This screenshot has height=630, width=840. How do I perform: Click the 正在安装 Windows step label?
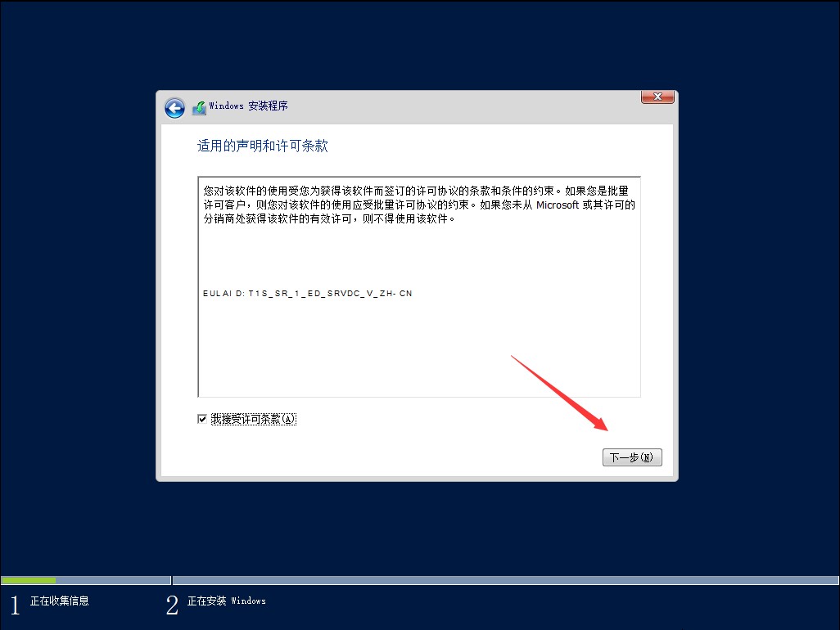pyautogui.click(x=226, y=601)
